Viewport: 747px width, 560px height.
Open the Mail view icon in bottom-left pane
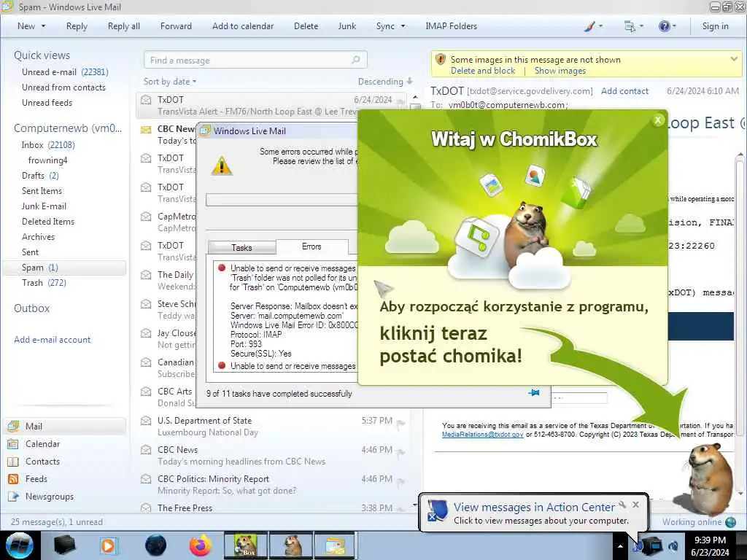click(13, 426)
